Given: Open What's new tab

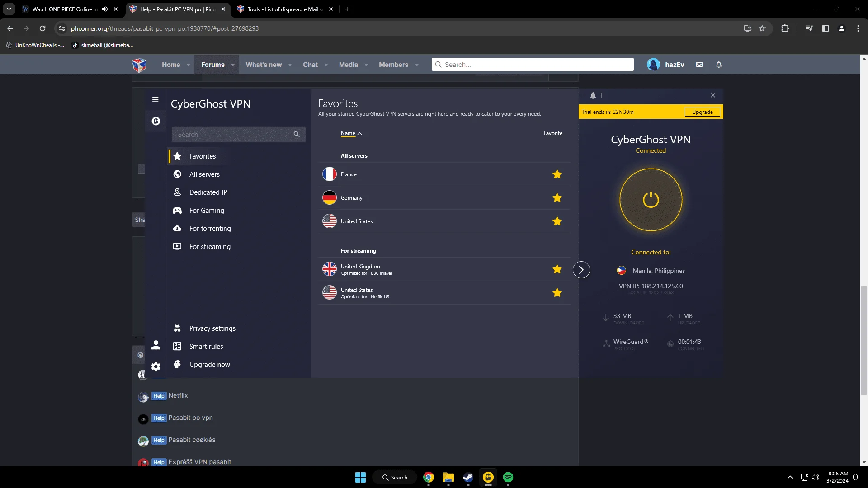Looking at the screenshot, I should [x=264, y=65].
